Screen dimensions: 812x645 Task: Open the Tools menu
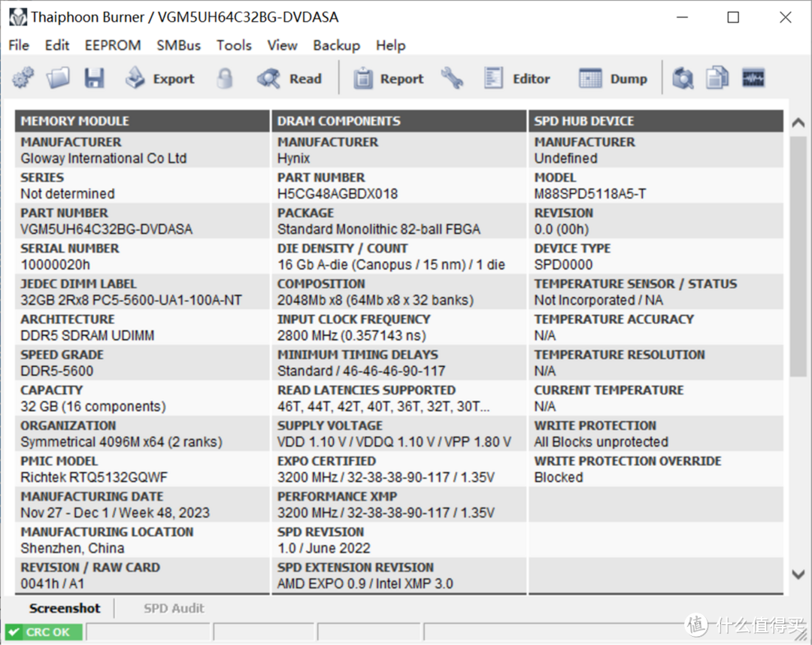[x=234, y=45]
